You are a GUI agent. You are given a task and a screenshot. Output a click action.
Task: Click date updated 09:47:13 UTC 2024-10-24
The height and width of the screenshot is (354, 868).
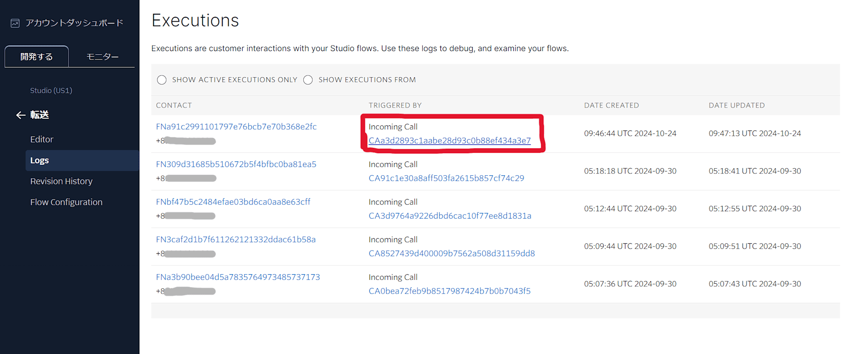pos(755,134)
